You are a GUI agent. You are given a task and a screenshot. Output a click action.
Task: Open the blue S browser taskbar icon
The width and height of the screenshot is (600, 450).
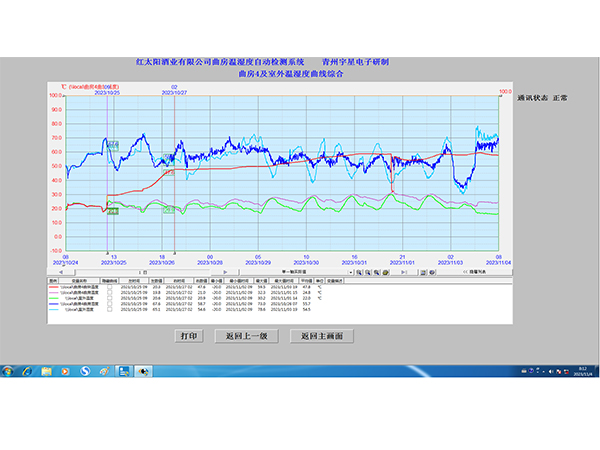(85, 370)
